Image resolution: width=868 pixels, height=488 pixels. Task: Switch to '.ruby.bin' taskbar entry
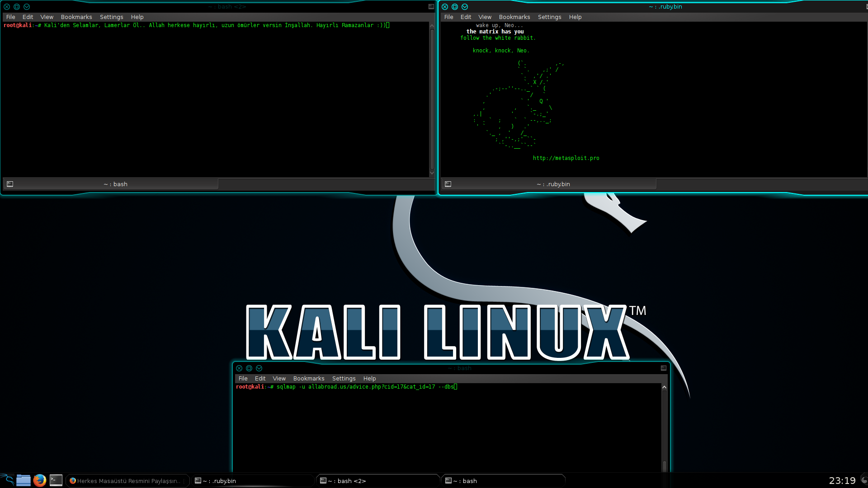(252, 481)
